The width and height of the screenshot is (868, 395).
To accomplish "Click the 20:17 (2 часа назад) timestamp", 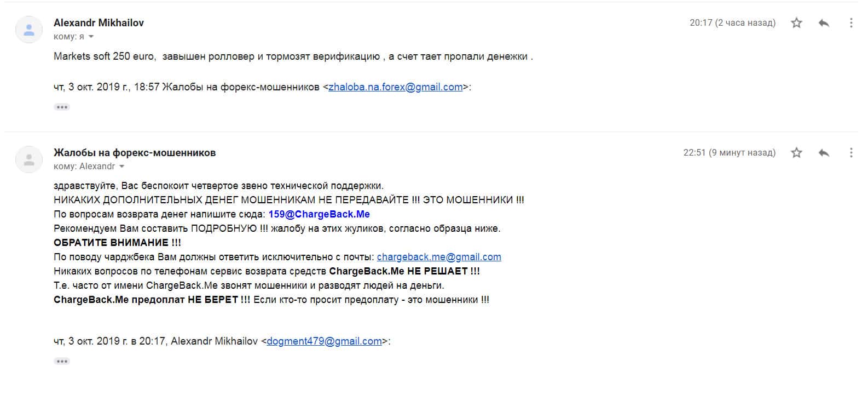I will [732, 23].
